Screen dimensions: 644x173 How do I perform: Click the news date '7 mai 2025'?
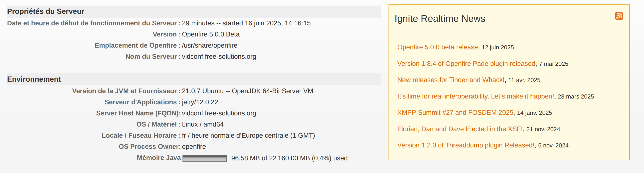tap(554, 64)
